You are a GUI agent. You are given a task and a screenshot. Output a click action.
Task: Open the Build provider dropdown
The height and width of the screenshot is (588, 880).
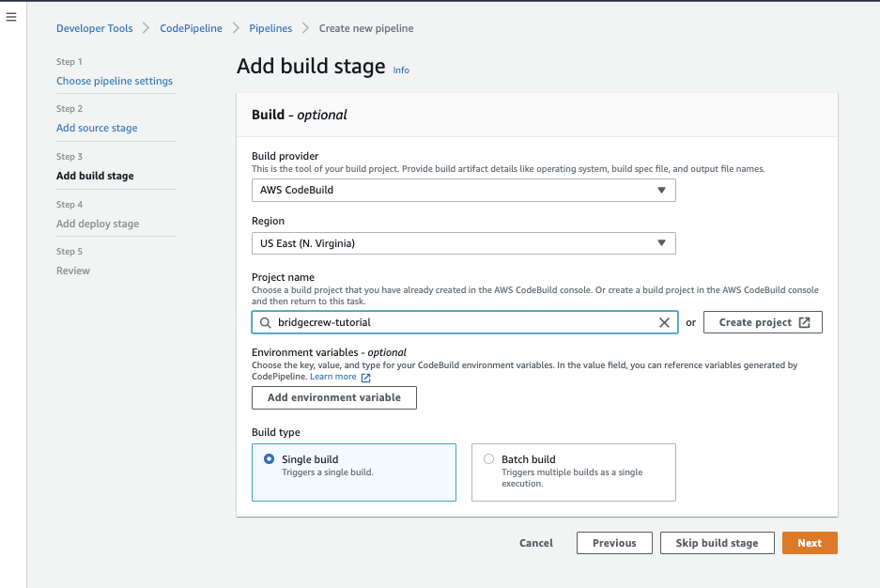[x=464, y=190]
